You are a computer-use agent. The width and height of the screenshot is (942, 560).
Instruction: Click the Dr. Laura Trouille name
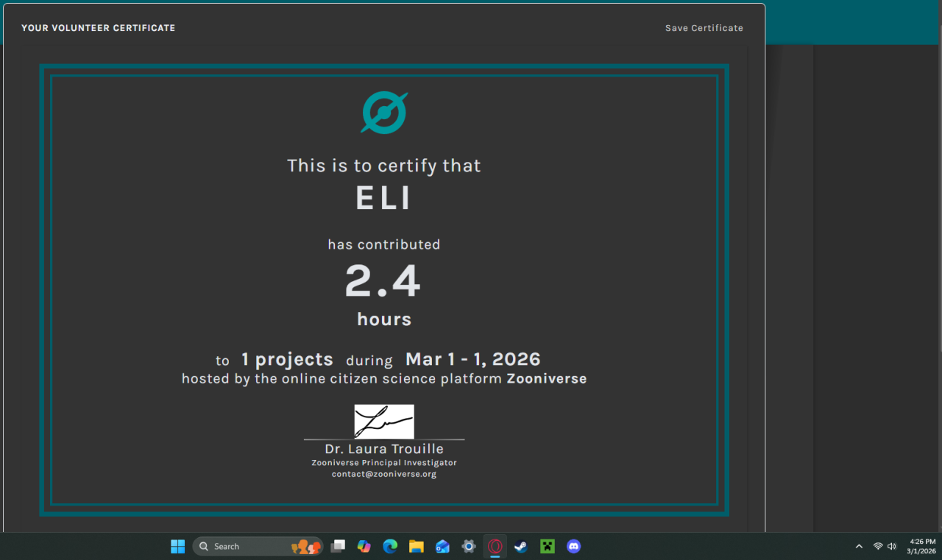point(384,449)
